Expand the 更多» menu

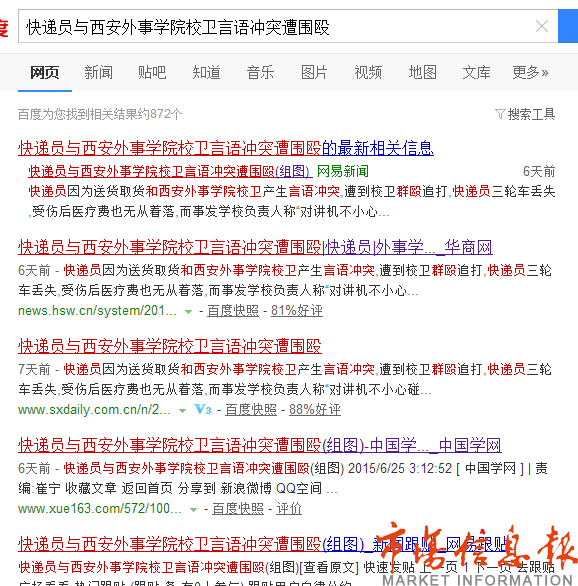(530, 73)
